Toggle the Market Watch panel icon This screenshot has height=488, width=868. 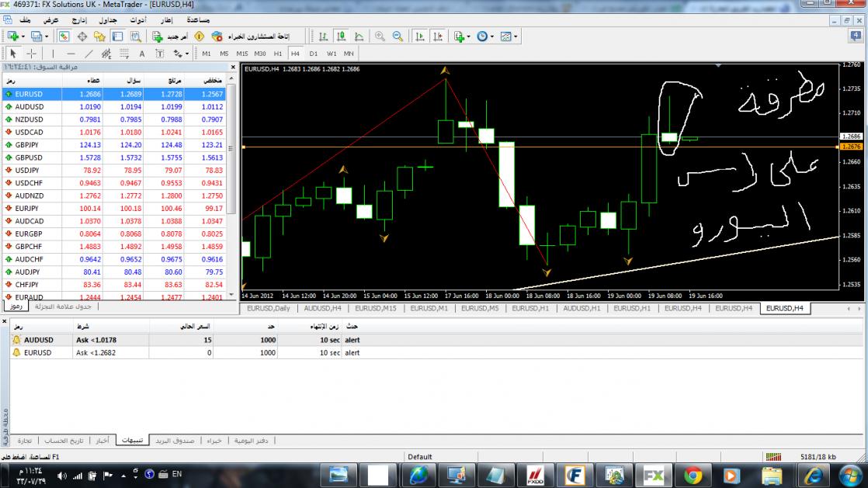point(64,36)
